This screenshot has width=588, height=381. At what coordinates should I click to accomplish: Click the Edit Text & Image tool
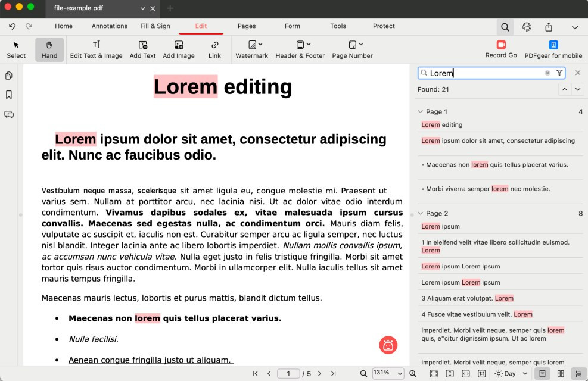pyautogui.click(x=96, y=49)
